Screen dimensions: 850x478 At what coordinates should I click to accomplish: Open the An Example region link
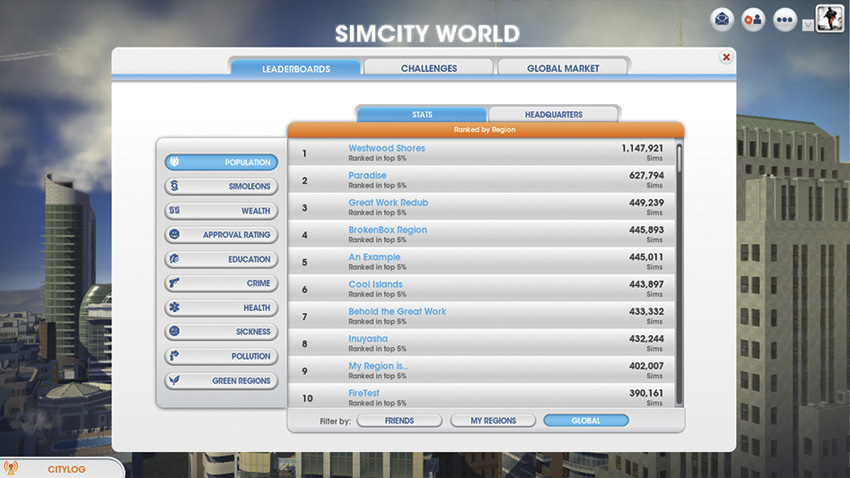pyautogui.click(x=374, y=257)
